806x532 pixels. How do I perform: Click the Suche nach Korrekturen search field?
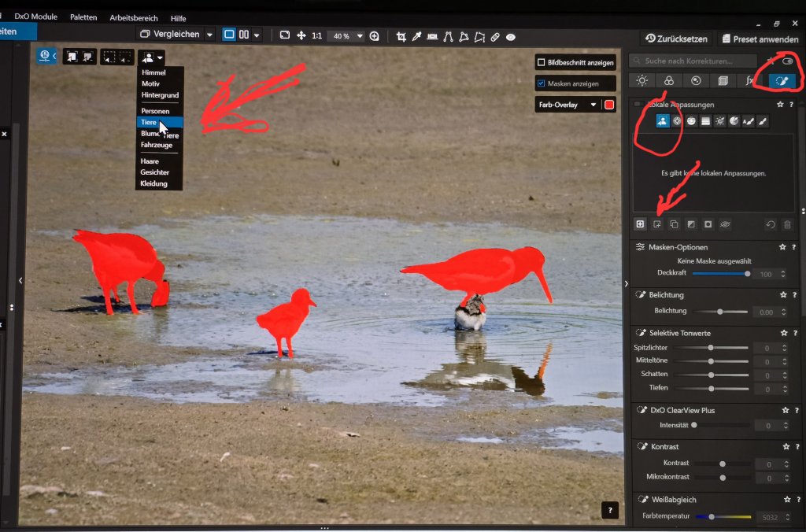pos(693,61)
